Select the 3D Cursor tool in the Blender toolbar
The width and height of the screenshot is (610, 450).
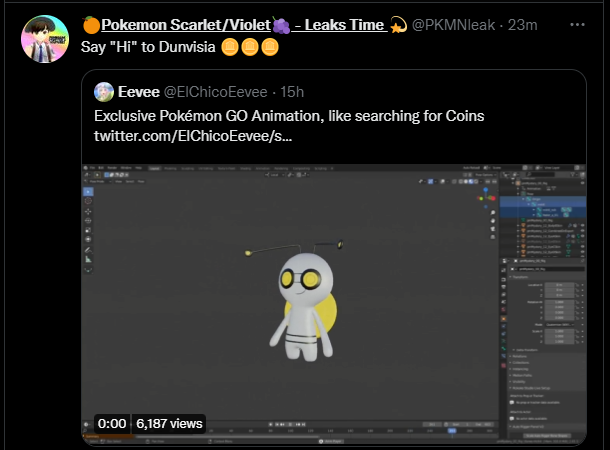click(88, 201)
